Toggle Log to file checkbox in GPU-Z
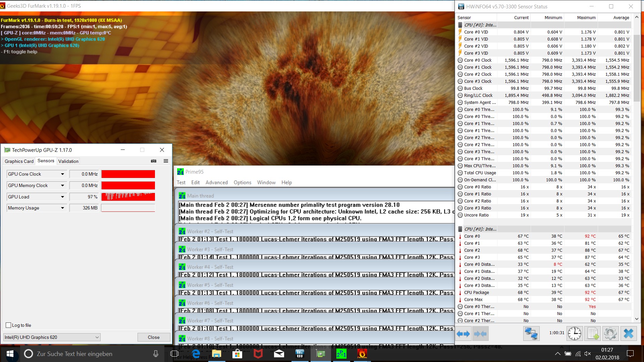The width and height of the screenshot is (644, 362). click(9, 325)
